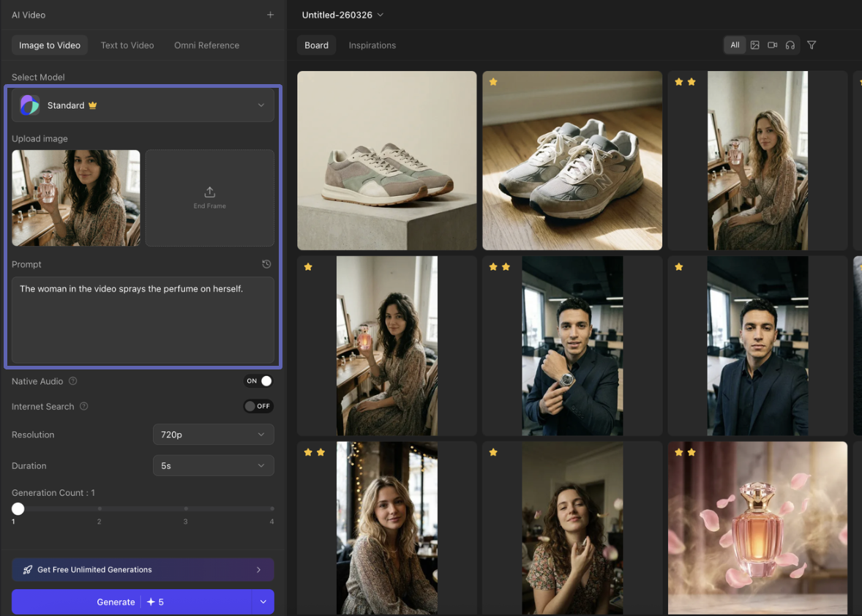862x616 pixels.
Task: Switch to the Inspirations tab
Action: [x=372, y=45]
